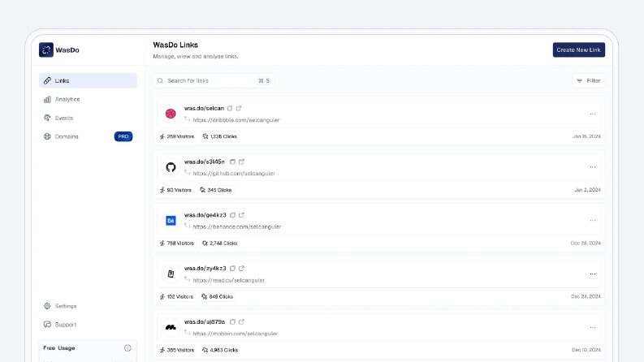Click the 385 Visitors stat
This screenshot has height=362, width=644.
[177, 350]
